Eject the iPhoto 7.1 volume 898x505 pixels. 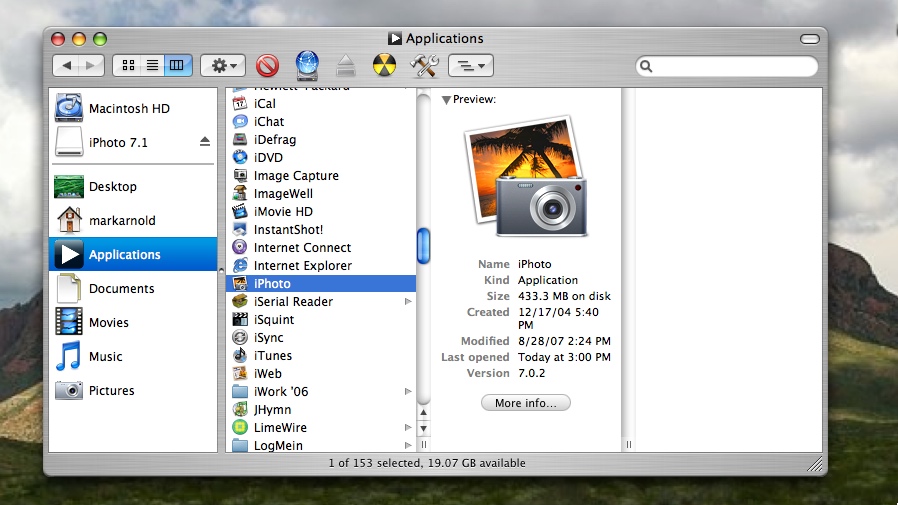(x=204, y=141)
